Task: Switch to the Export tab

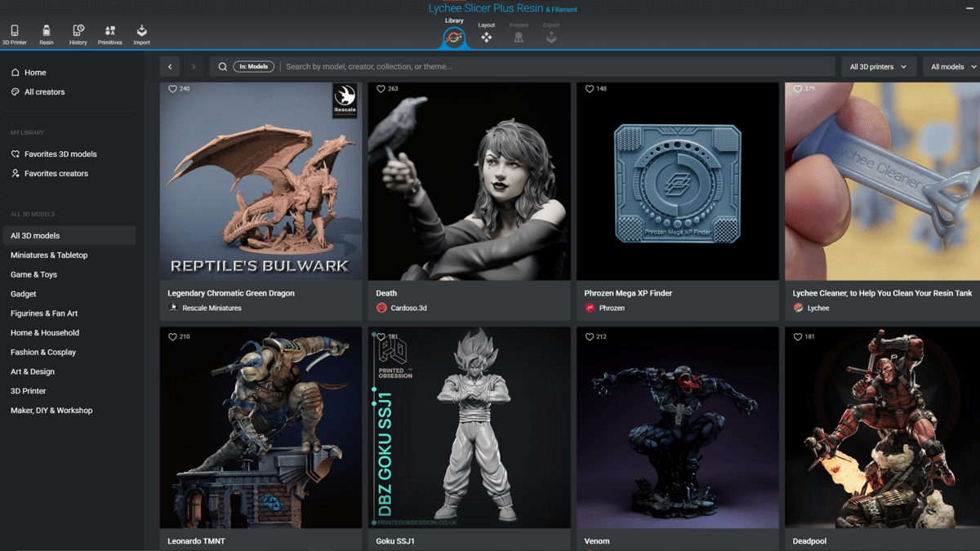Action: [x=551, y=33]
